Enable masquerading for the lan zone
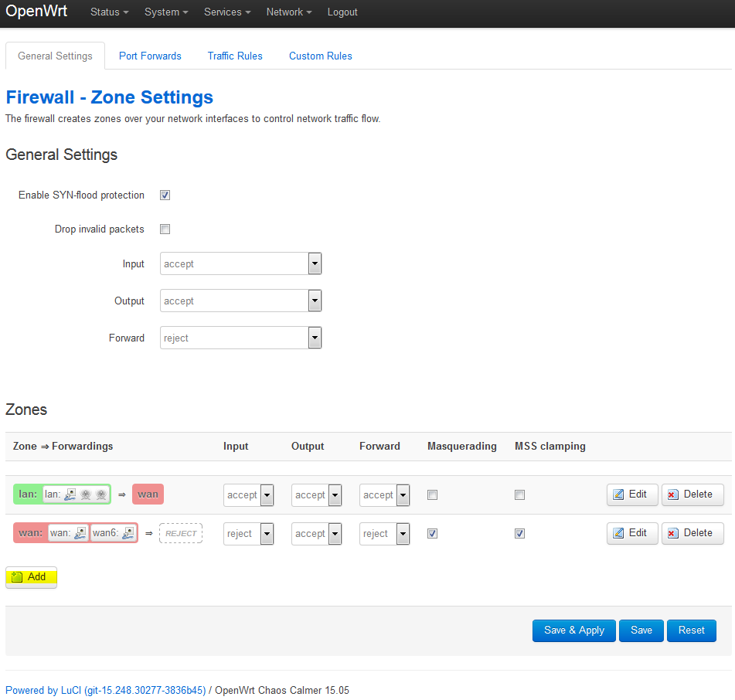 tap(432, 495)
